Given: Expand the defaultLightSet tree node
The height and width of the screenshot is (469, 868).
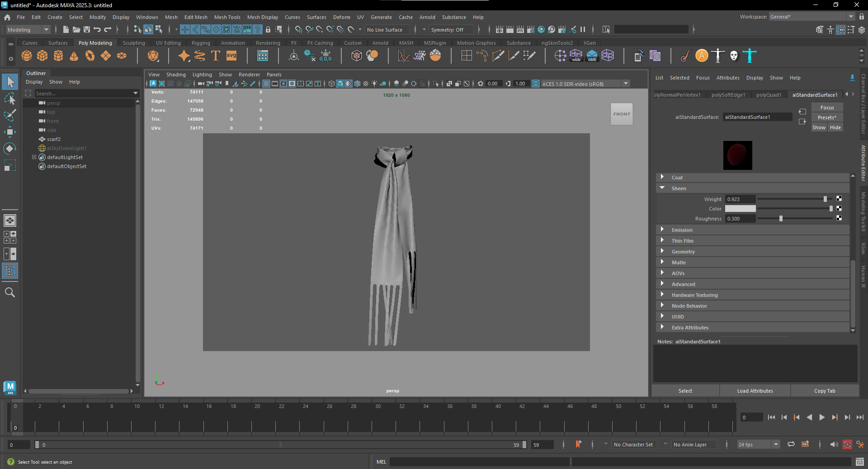Looking at the screenshot, I should [34, 157].
